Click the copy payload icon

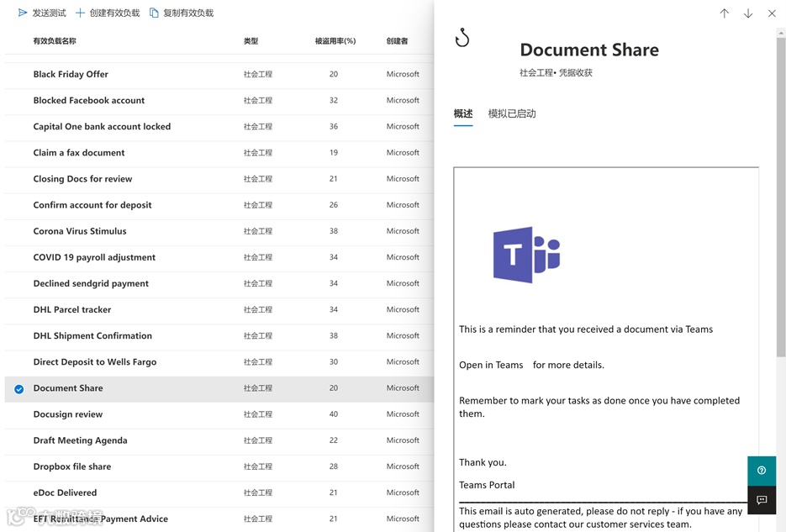point(154,13)
